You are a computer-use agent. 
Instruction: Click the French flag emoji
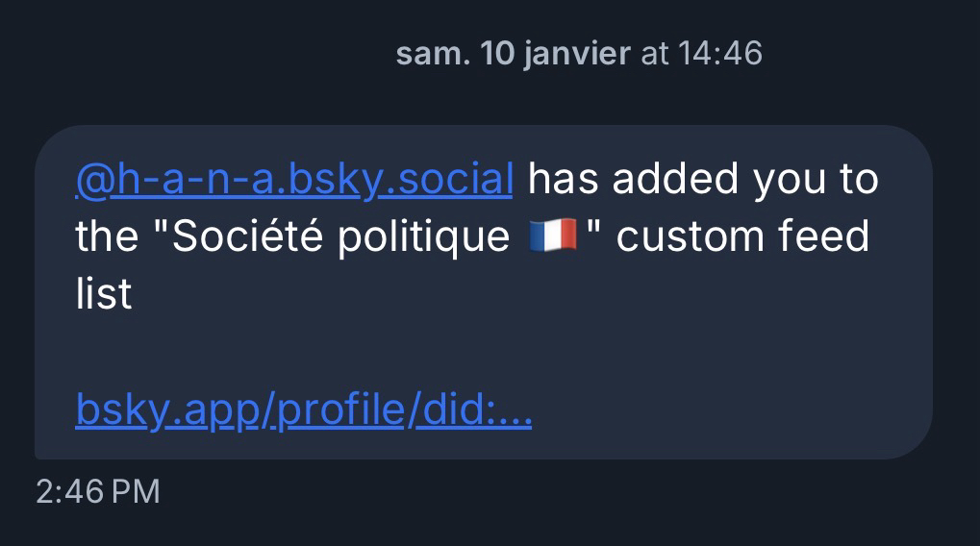pos(552,236)
